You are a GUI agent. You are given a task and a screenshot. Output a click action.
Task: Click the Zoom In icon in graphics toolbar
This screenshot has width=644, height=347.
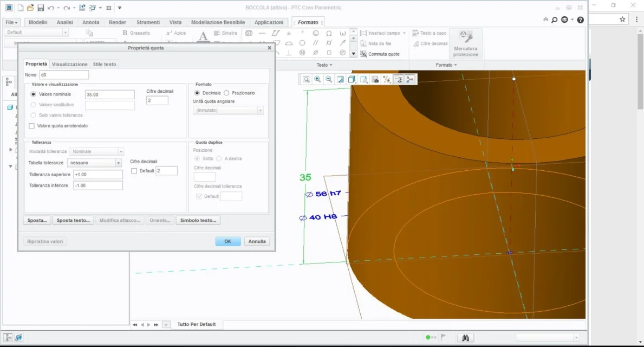(317, 79)
